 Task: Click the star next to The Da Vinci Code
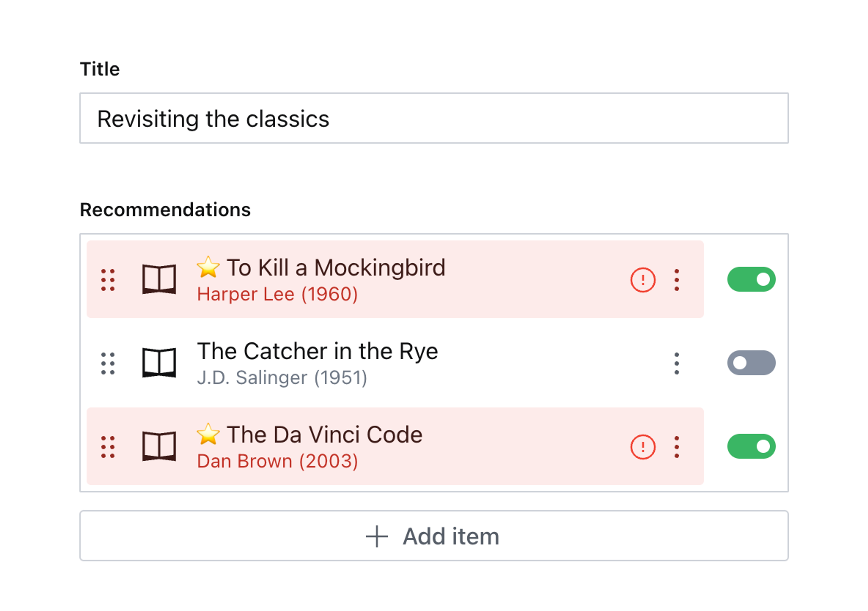208,434
